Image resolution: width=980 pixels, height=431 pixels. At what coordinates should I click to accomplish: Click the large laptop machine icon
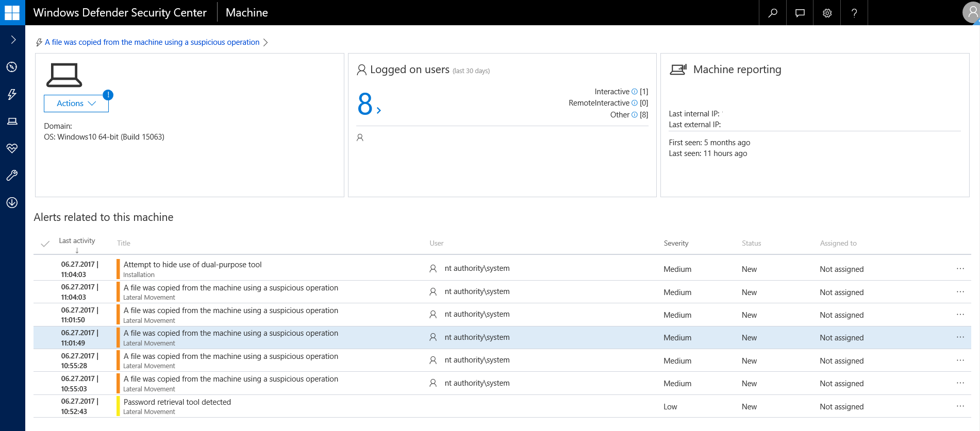pyautogui.click(x=64, y=75)
